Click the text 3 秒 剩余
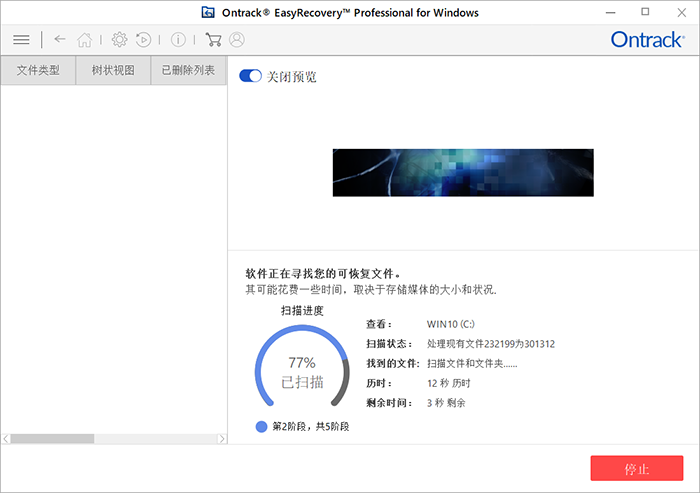The width and height of the screenshot is (700, 493). point(446,403)
